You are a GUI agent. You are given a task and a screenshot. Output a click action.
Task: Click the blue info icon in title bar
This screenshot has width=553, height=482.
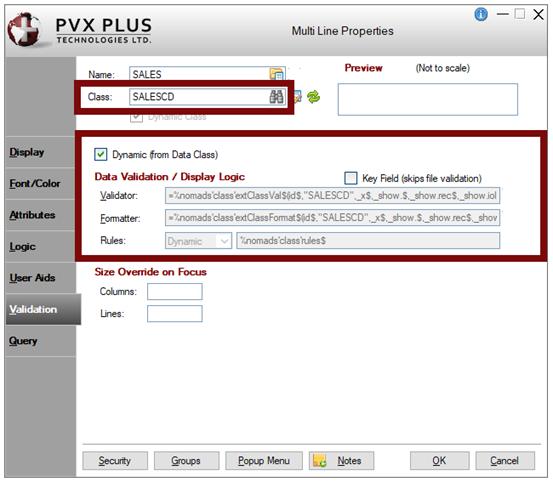pos(481,14)
